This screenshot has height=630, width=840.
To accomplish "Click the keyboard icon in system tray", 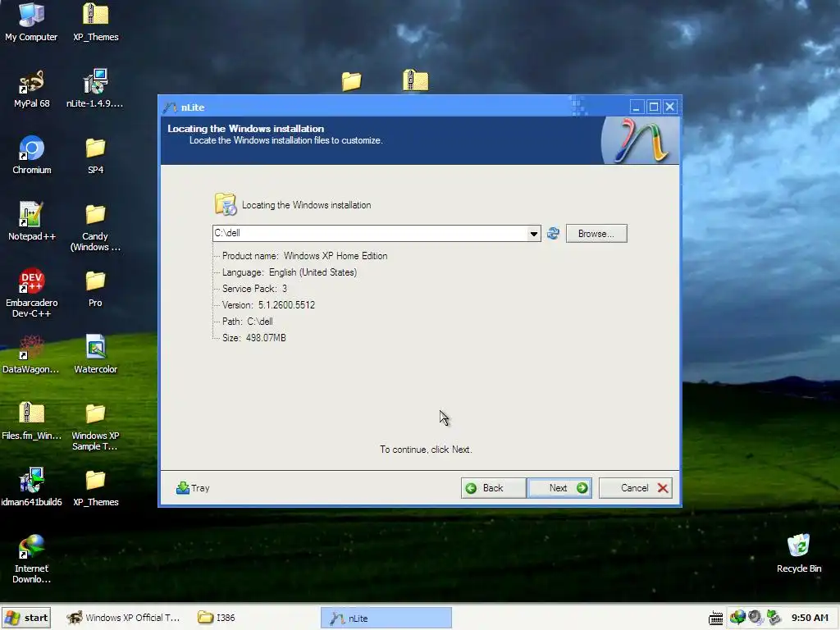I will (x=715, y=619).
